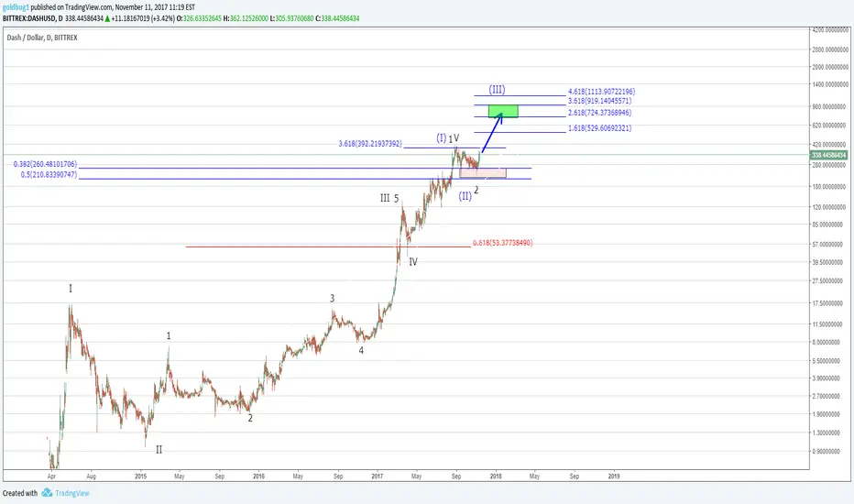The image size is (854, 504).
Task: Click the blue (III) wave label
Action: pos(497,90)
